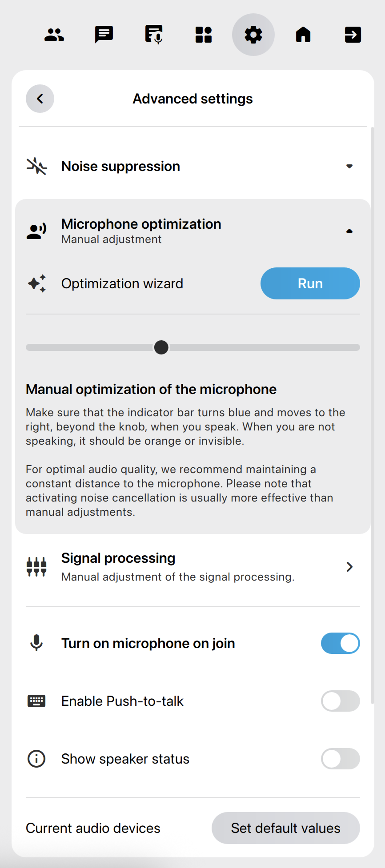Collapse the Microphone optimization section arrow
Screen dimensions: 385x868
pyautogui.click(x=349, y=231)
